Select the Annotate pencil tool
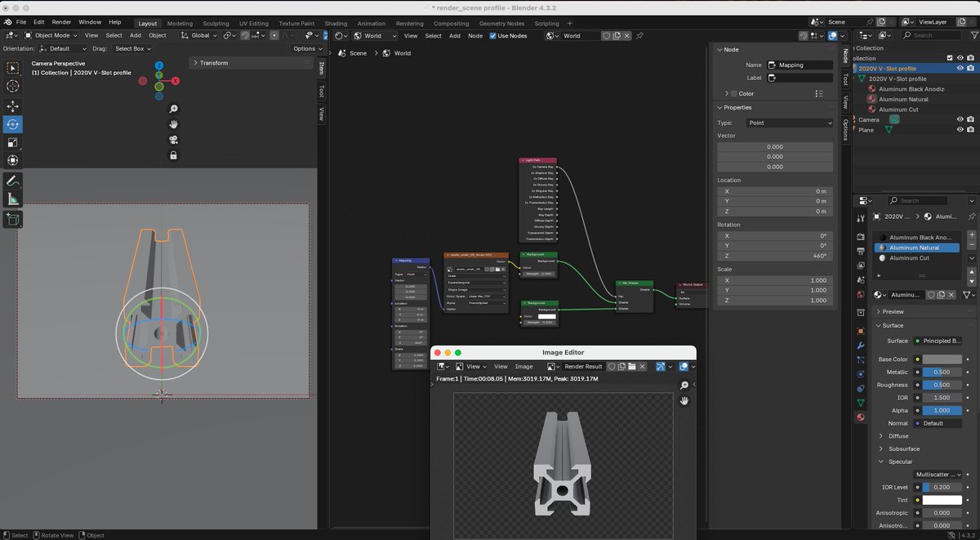This screenshot has width=980, height=540. point(13,181)
